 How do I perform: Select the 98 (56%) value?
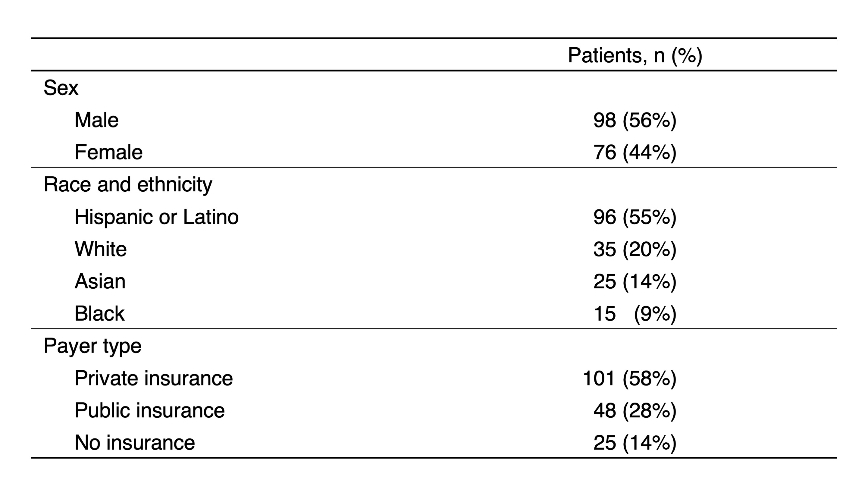coord(635,120)
